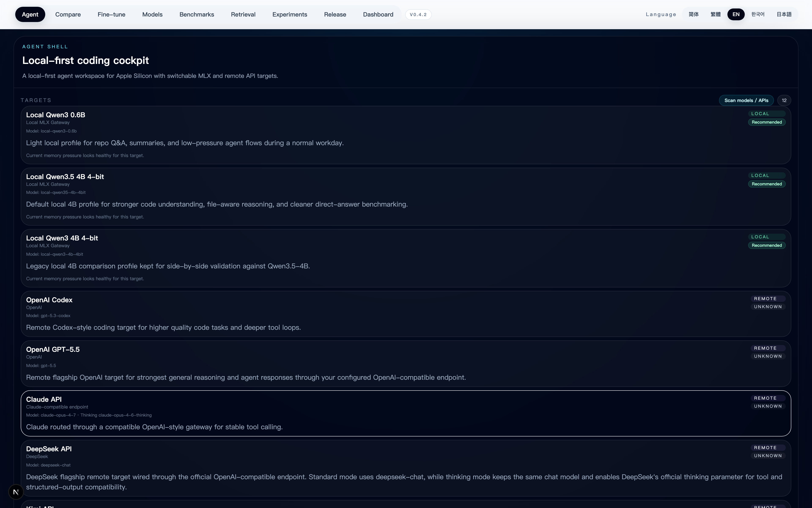
Task: Open the Fine-tune tab
Action: [111, 14]
